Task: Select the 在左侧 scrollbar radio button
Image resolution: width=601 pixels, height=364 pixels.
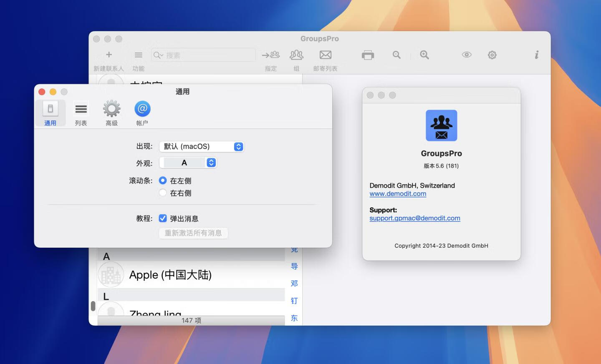Action: pos(163,181)
